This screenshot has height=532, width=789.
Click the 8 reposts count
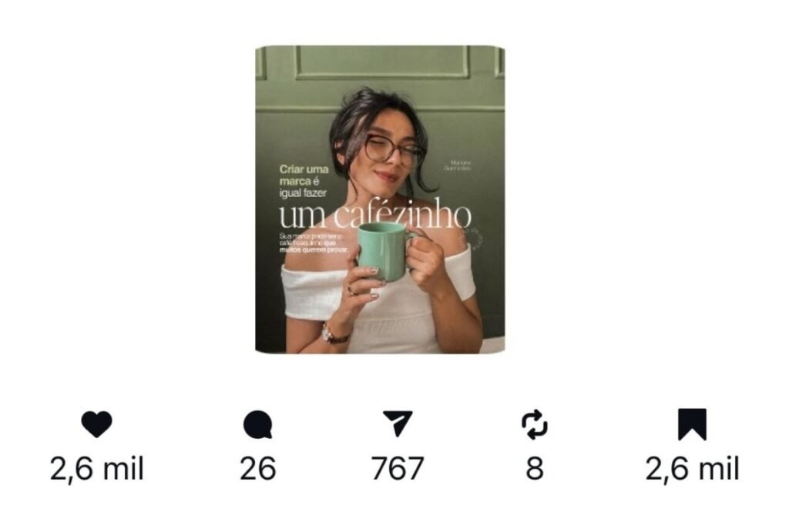point(535,469)
